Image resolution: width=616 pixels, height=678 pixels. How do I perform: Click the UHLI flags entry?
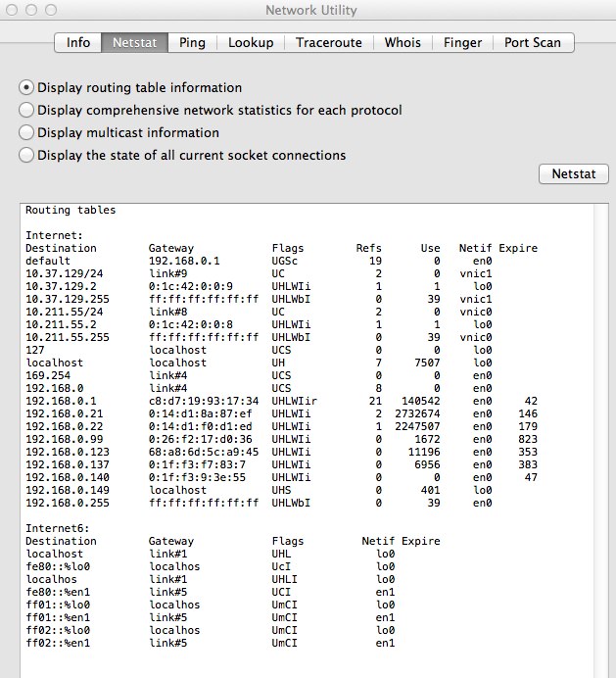pos(284,579)
